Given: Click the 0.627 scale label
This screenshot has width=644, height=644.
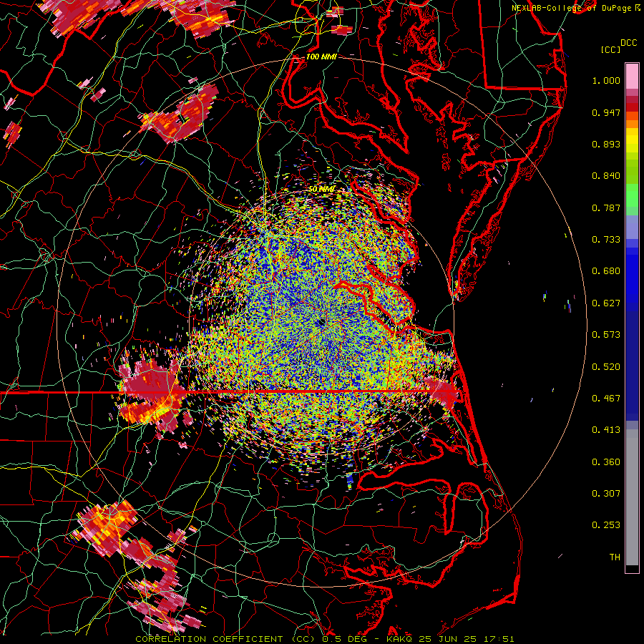Looking at the screenshot, I should pos(606,303).
